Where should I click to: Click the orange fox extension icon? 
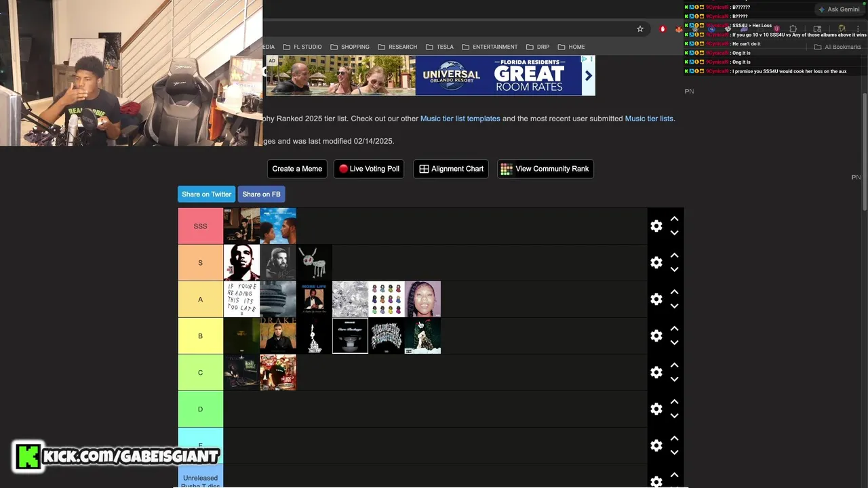coord(679,29)
